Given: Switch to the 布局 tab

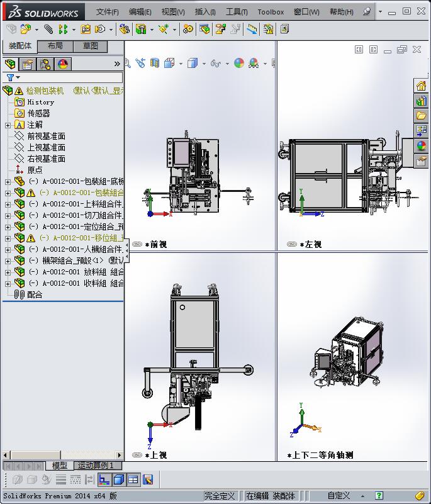Looking at the screenshot, I should tap(55, 46).
